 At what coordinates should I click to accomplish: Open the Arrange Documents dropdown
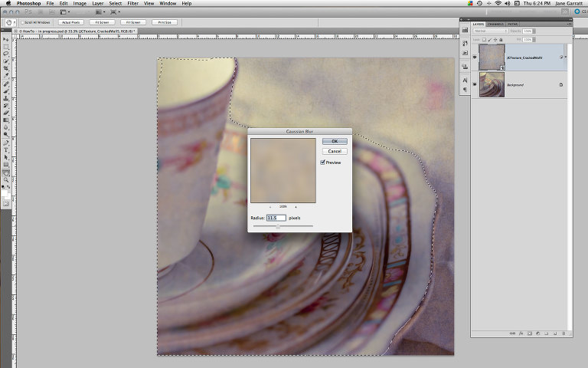(x=99, y=12)
